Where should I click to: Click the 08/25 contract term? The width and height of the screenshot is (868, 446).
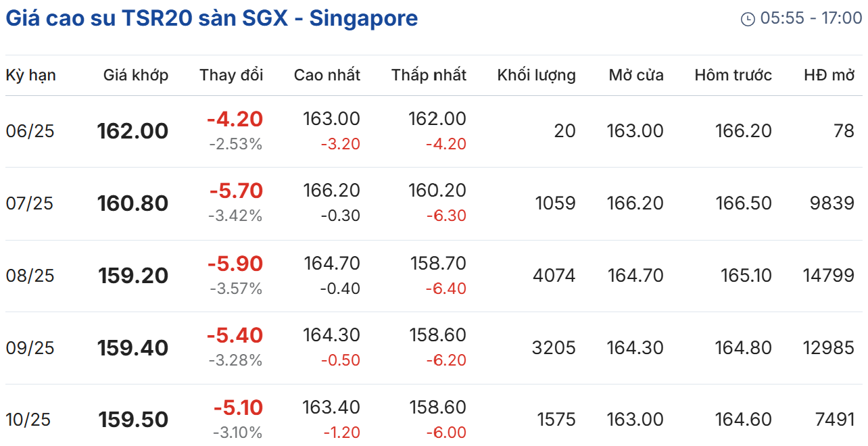[x=30, y=276]
